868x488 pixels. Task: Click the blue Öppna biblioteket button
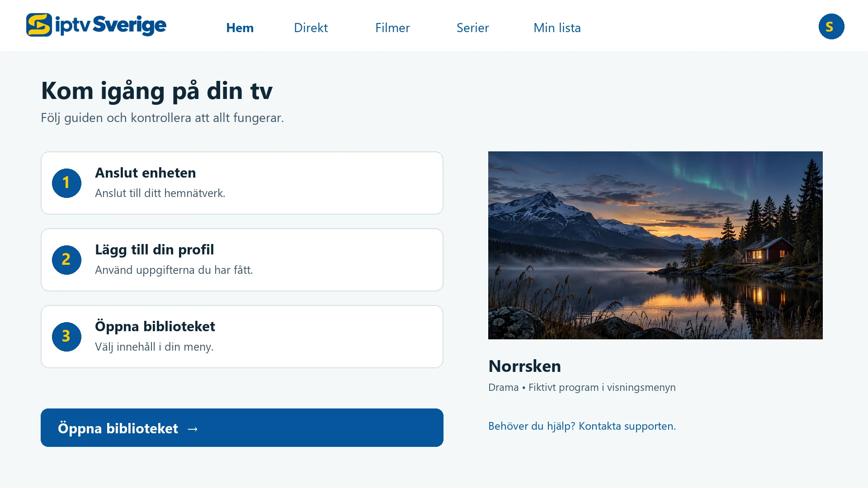click(x=242, y=427)
